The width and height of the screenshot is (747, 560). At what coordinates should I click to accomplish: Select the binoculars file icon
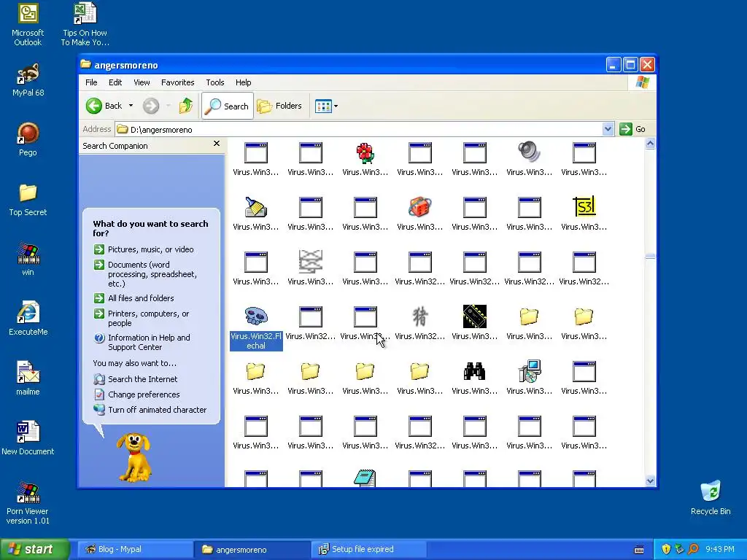pyautogui.click(x=474, y=371)
